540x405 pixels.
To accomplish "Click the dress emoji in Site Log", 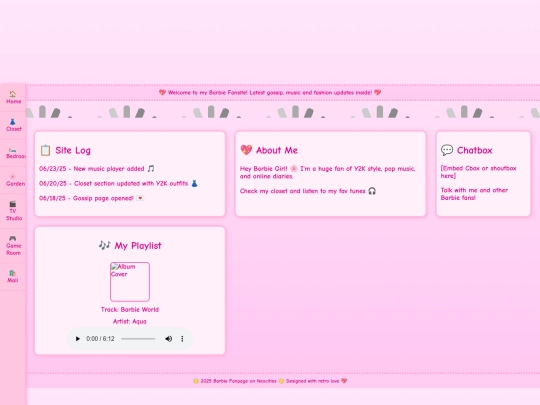I will coord(194,184).
